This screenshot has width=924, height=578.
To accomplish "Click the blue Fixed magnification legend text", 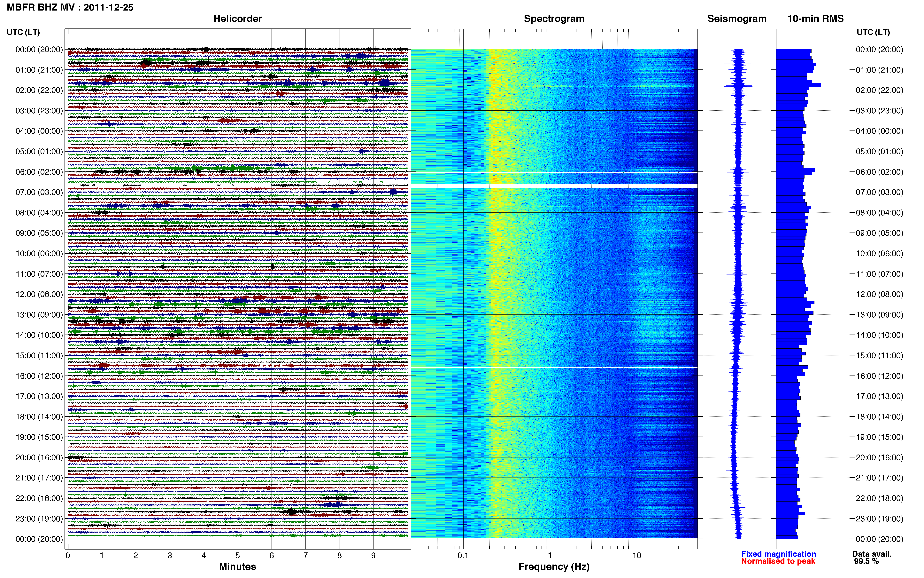I will (778, 554).
